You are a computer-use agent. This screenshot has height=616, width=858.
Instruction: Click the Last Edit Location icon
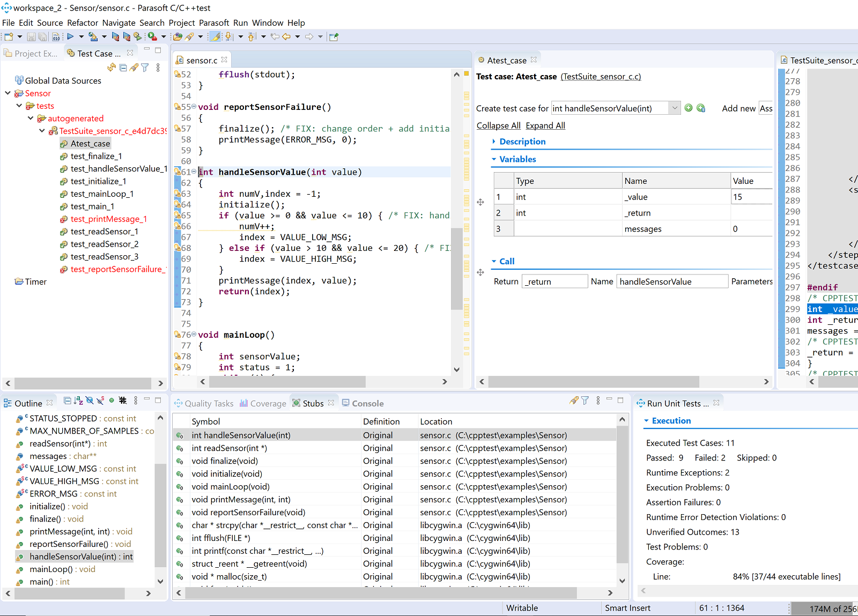[x=275, y=37]
